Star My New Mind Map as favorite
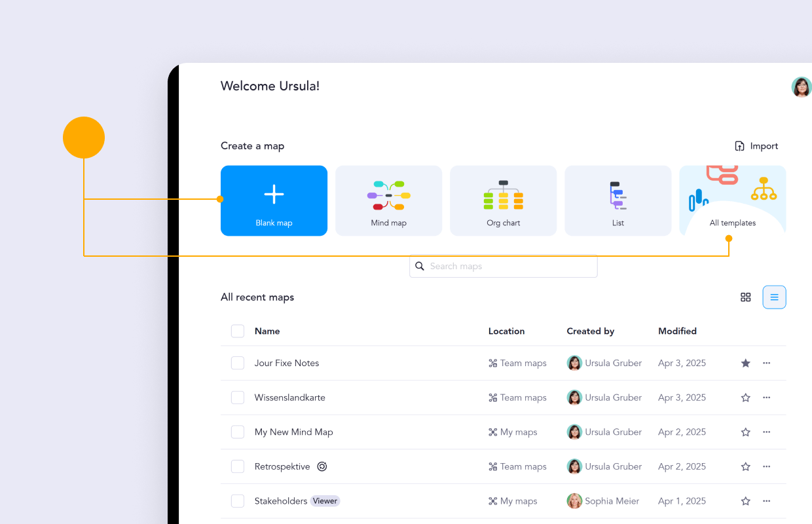The height and width of the screenshot is (524, 812). 745,432
